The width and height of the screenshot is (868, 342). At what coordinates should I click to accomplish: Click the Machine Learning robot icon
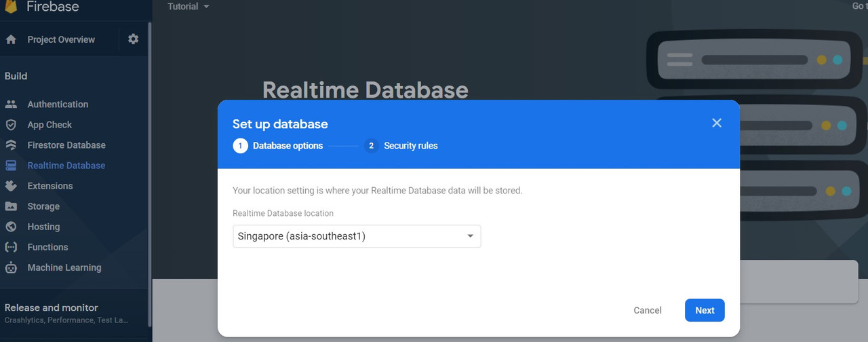[x=11, y=267]
